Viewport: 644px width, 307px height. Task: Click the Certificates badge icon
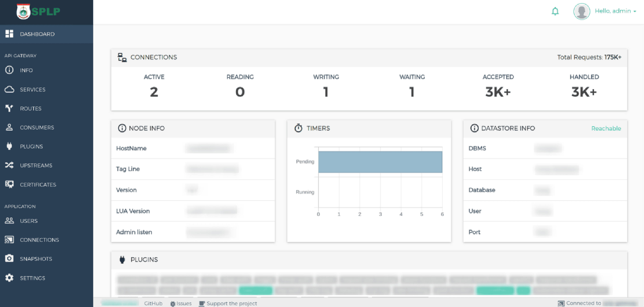pos(9,184)
